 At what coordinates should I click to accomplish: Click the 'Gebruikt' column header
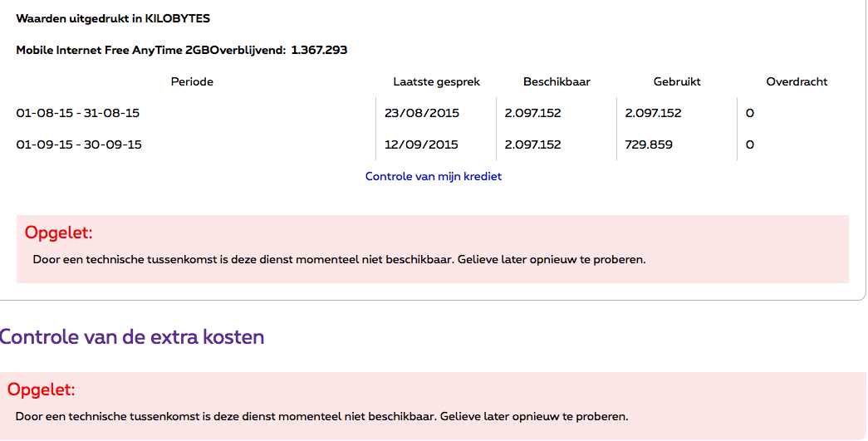677,81
